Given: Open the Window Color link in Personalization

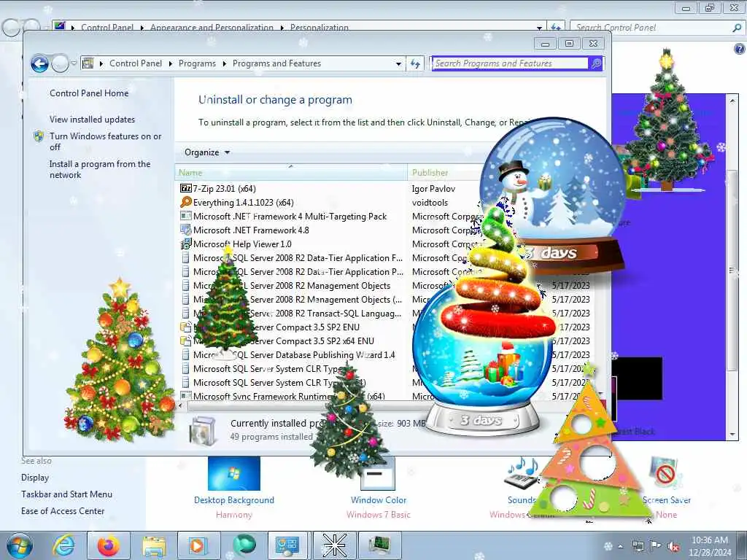Looking at the screenshot, I should 379,500.
